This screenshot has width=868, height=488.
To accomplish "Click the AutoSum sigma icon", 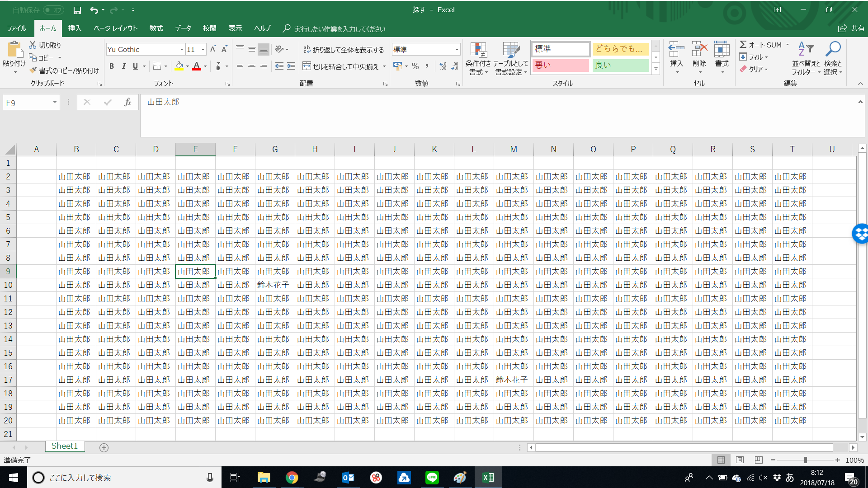I will 743,45.
